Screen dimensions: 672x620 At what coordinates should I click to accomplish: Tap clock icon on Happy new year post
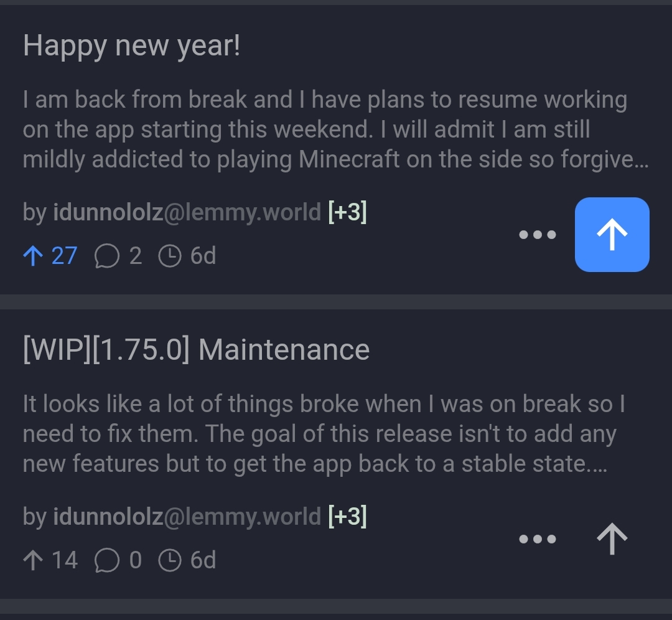pyautogui.click(x=170, y=256)
